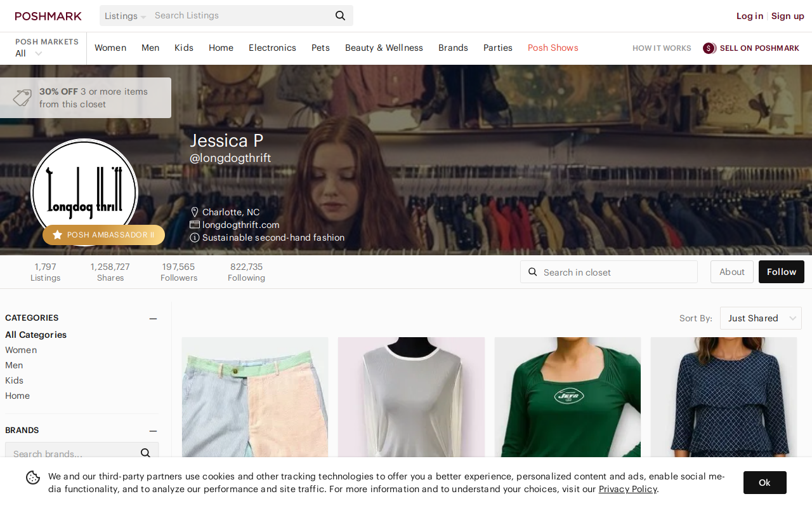This screenshot has height=508, width=812.
Task: Click the Search Listings field
Action: [x=241, y=16]
